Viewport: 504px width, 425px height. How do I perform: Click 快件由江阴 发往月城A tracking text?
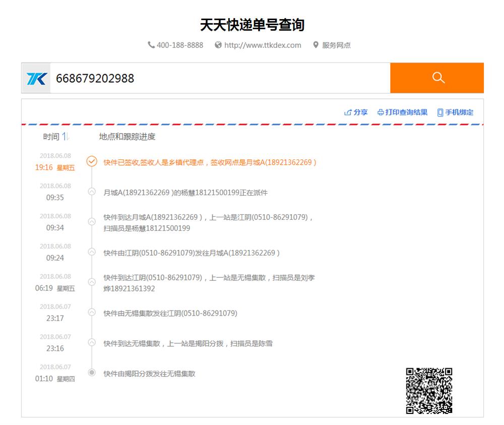pyautogui.click(x=192, y=253)
